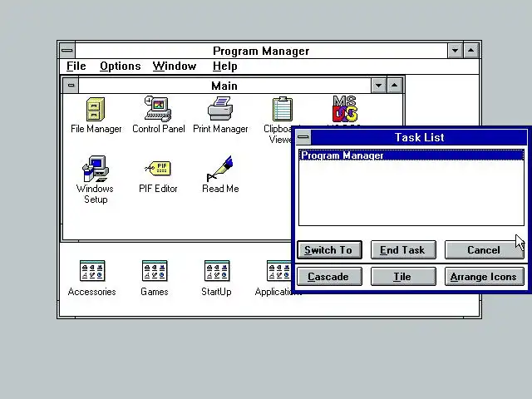
Task: Click the End Task button
Action: tap(403, 250)
